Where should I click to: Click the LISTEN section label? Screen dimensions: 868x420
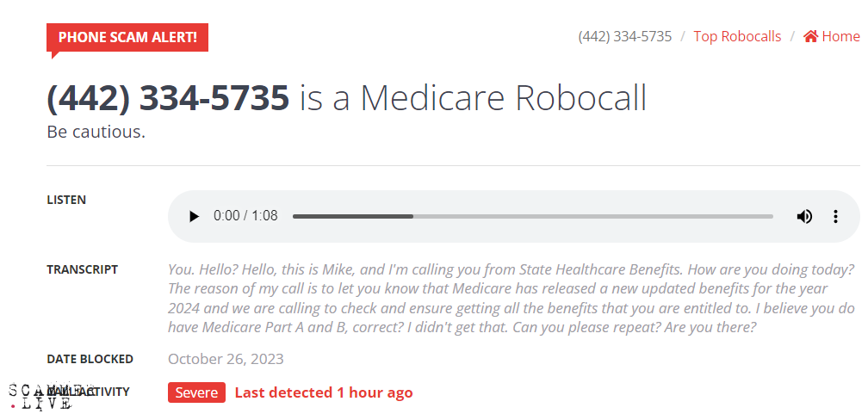tap(66, 200)
